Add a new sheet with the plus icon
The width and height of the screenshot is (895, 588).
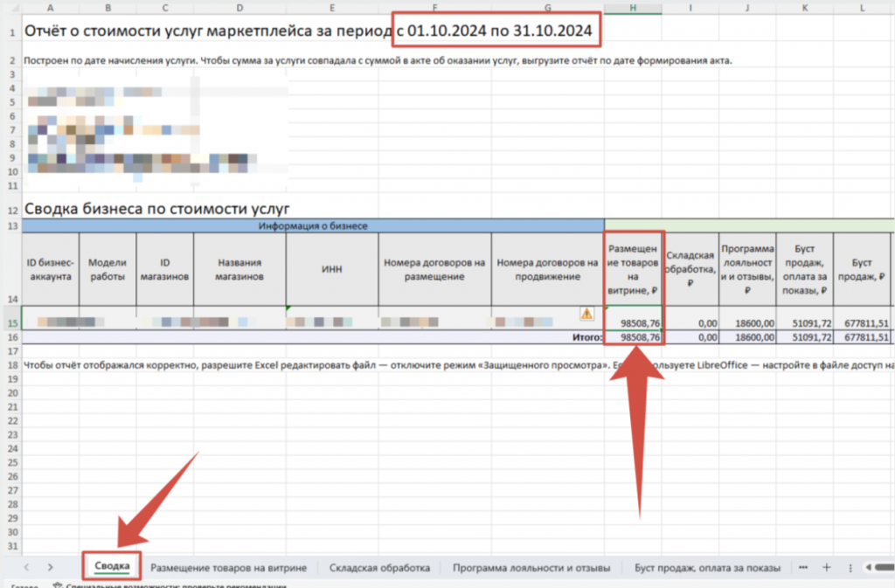[826, 567]
